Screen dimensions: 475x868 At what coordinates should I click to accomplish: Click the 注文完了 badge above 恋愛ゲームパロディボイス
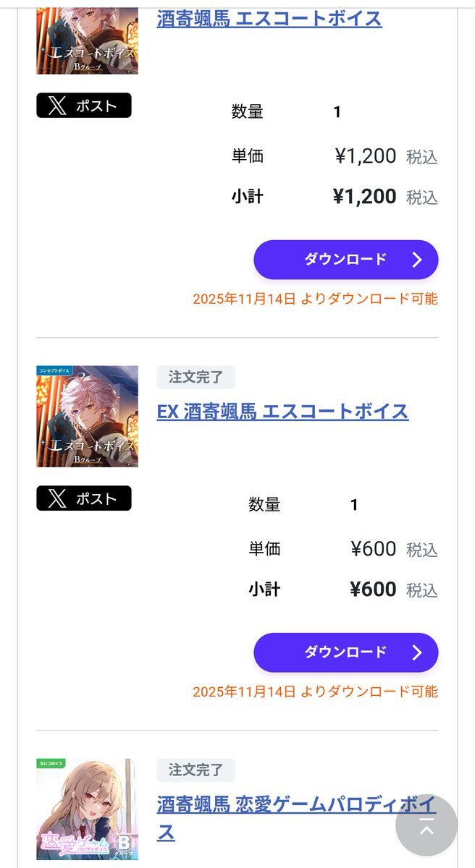[x=196, y=770]
